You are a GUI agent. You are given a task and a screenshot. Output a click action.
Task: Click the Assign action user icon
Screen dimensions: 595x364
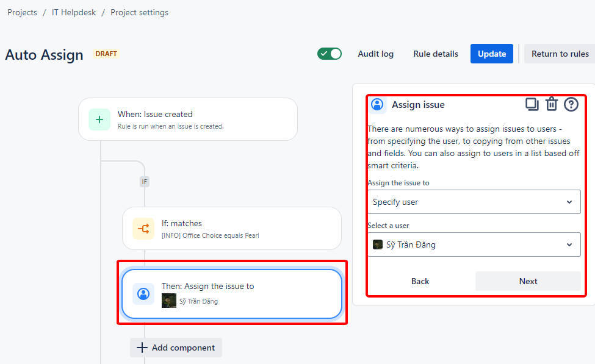143,294
